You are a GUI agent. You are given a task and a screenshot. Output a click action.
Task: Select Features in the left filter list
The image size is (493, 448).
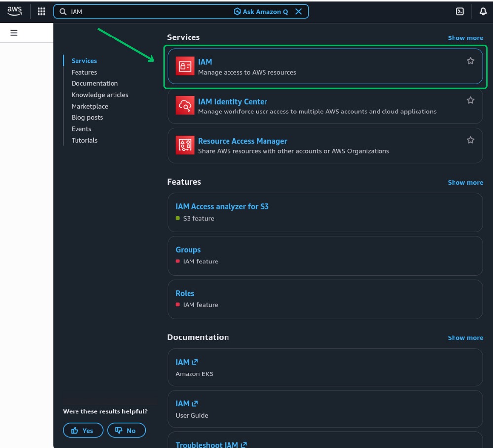click(84, 72)
